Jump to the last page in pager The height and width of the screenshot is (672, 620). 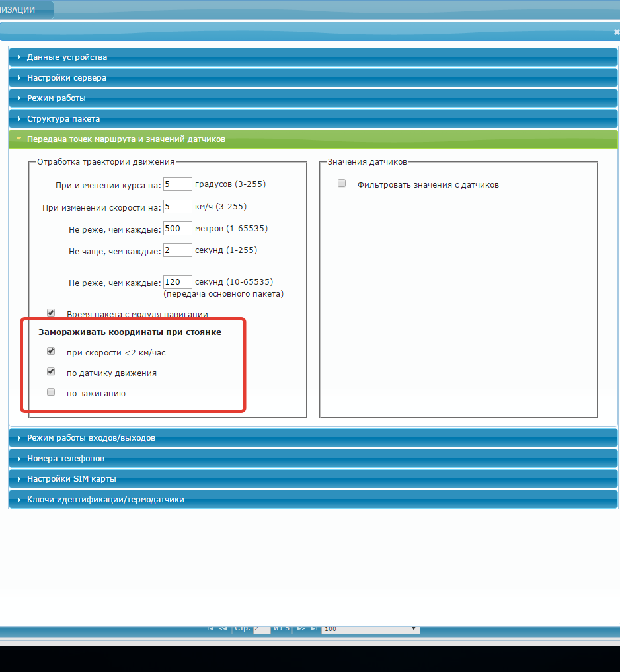[x=314, y=628]
